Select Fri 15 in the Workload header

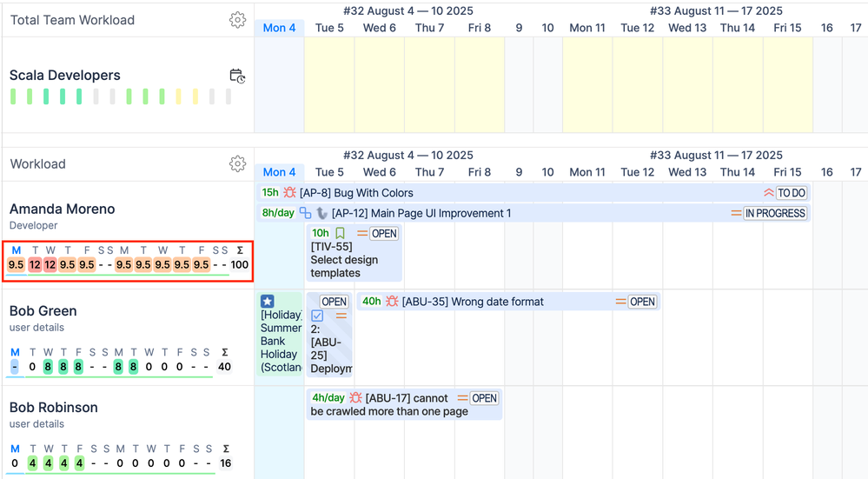coord(787,172)
